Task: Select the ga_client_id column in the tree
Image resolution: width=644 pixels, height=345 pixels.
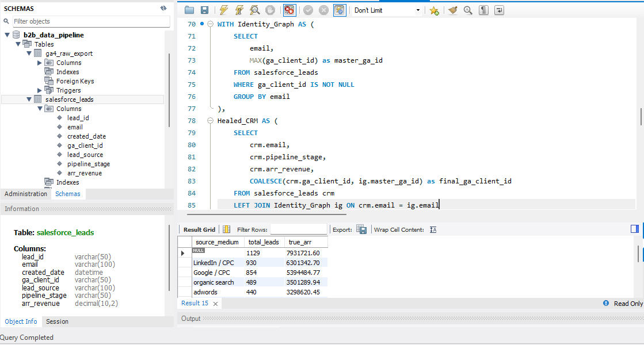Action: (85, 145)
